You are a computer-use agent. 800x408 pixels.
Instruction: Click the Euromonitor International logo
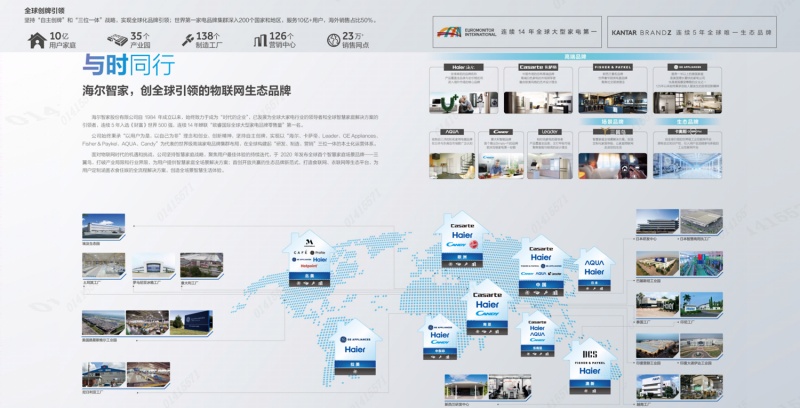click(x=466, y=32)
